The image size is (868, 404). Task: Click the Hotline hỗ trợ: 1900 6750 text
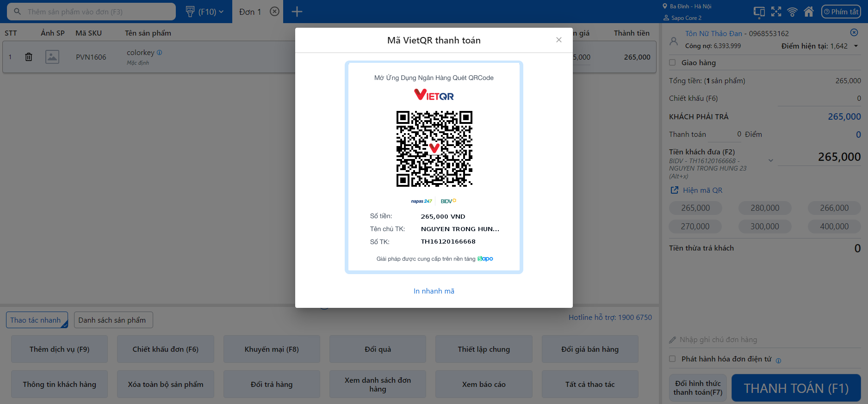click(610, 317)
